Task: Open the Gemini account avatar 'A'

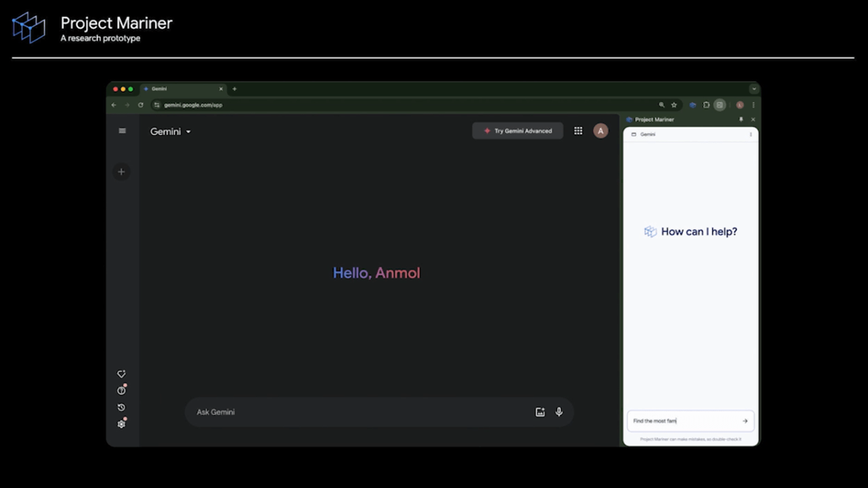Action: point(600,131)
